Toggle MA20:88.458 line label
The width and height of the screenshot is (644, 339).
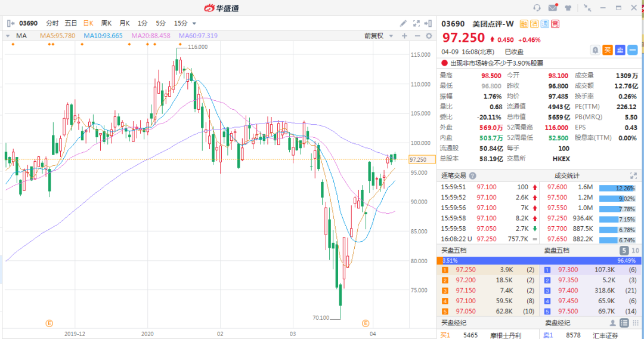(x=151, y=36)
